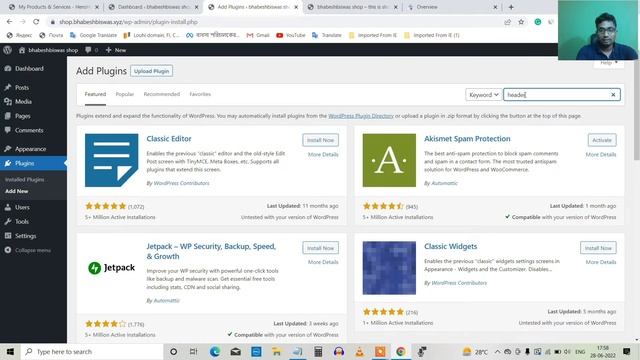640x360 pixels.
Task: Expand the Help tab
Action: tap(609, 63)
